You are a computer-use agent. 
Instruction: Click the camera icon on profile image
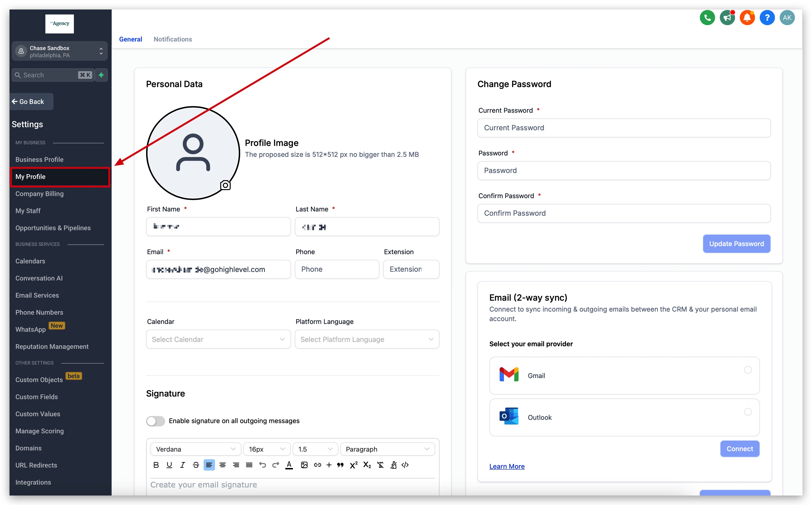click(x=225, y=185)
